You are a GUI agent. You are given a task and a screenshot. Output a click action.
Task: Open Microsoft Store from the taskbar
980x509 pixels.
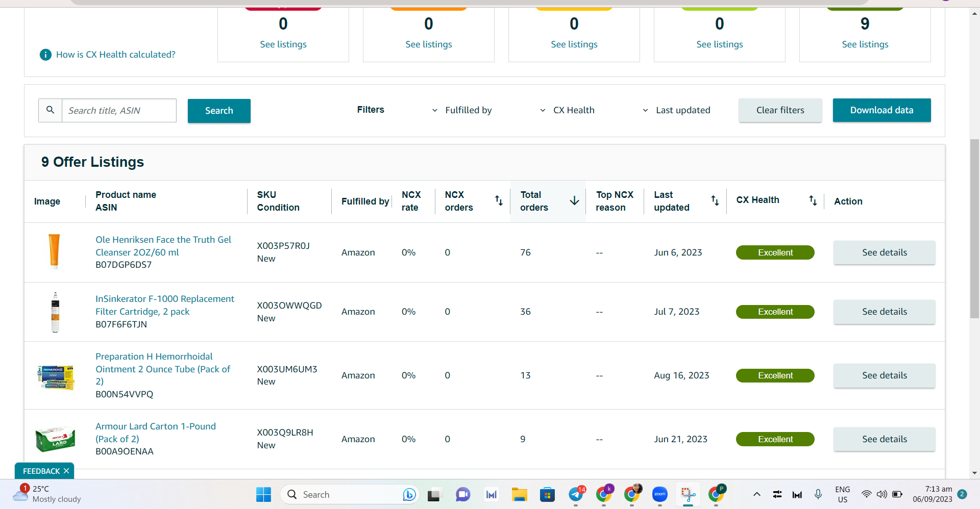click(547, 494)
